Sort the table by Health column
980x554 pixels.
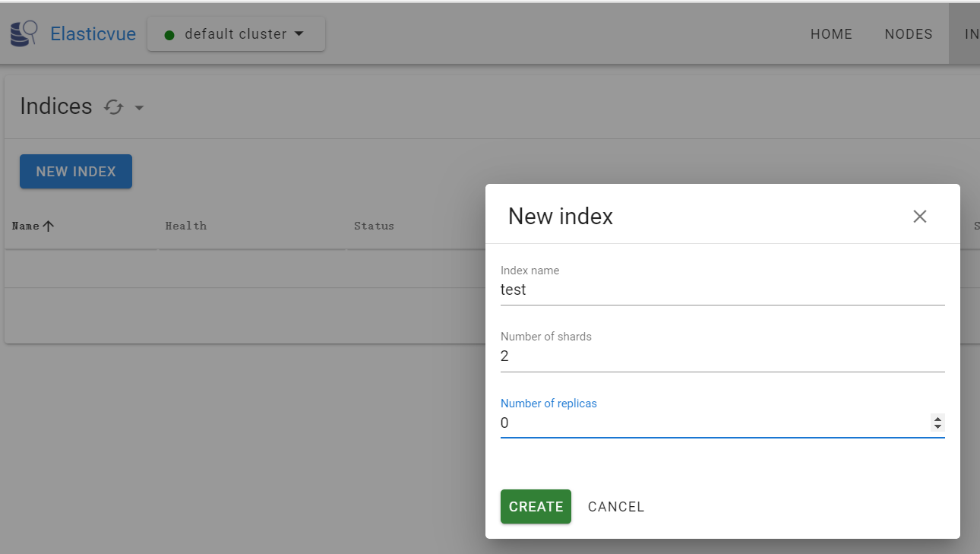[185, 226]
